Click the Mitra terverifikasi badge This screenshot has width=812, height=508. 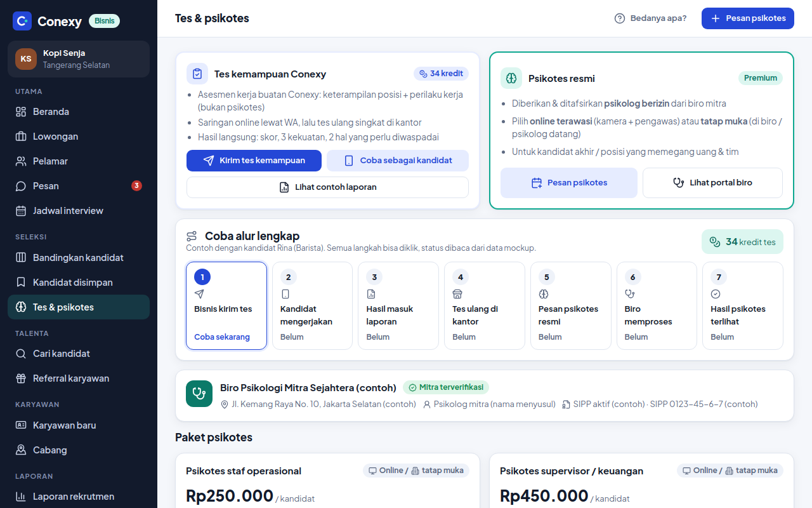click(x=446, y=387)
